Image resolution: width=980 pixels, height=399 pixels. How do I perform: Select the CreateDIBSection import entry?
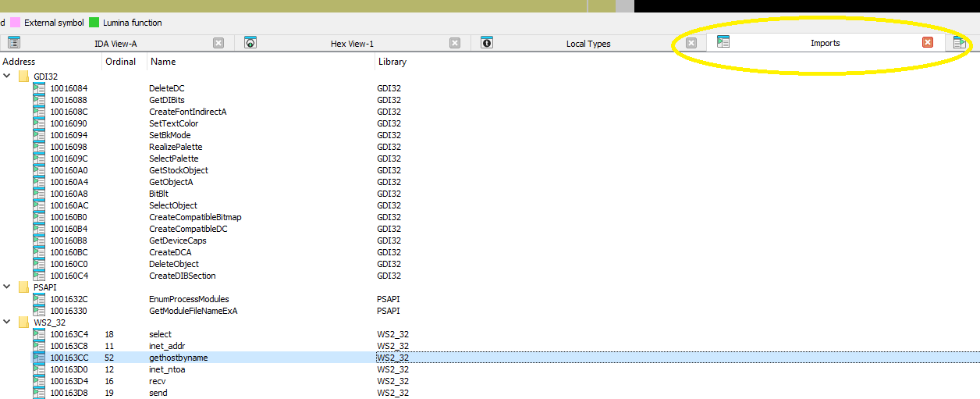click(182, 276)
